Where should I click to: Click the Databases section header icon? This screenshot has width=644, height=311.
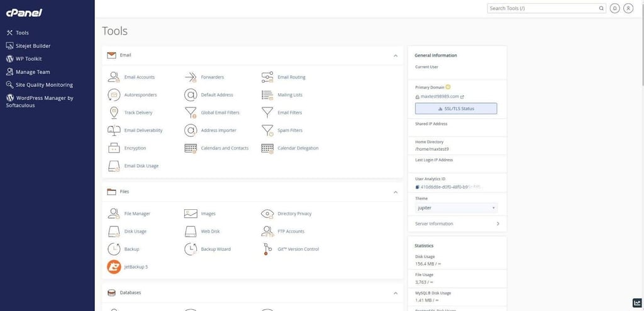pos(111,293)
